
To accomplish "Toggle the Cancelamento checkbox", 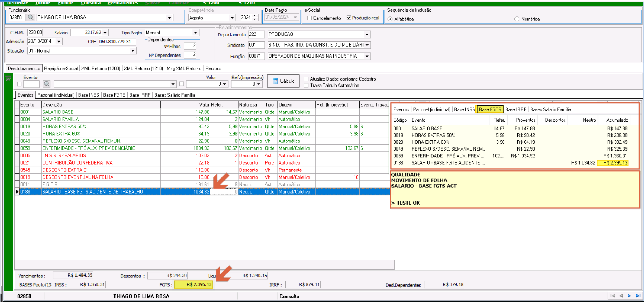I will click(309, 18).
